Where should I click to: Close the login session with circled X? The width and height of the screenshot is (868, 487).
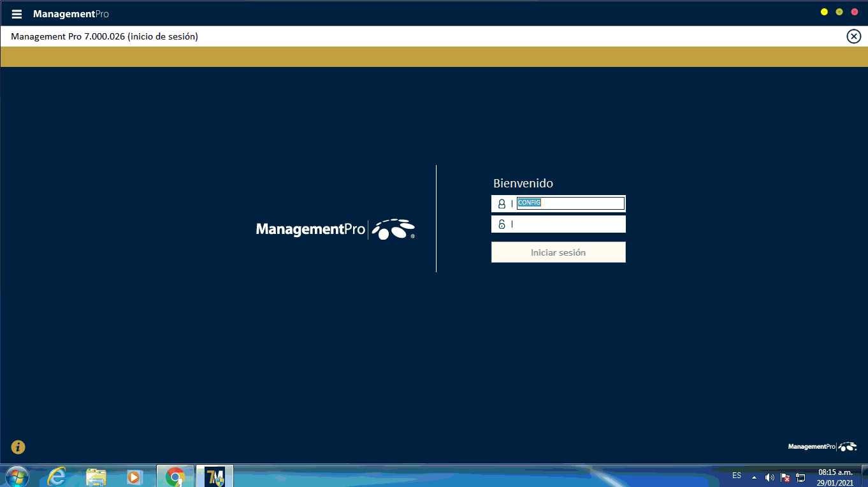853,36
